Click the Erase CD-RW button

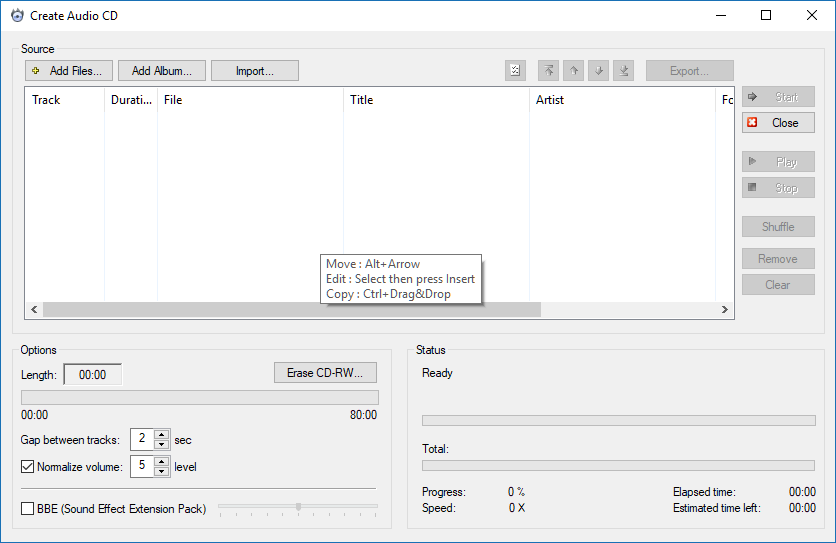325,373
